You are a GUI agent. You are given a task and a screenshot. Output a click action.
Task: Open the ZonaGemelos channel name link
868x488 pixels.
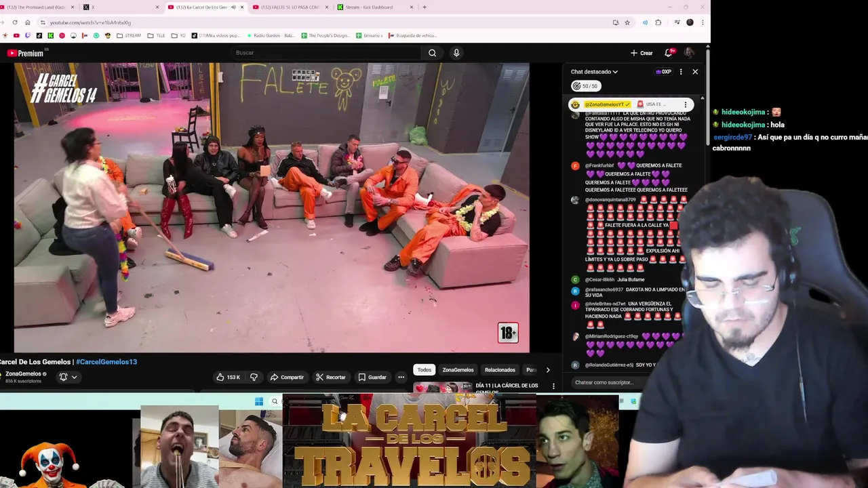pyautogui.click(x=24, y=373)
